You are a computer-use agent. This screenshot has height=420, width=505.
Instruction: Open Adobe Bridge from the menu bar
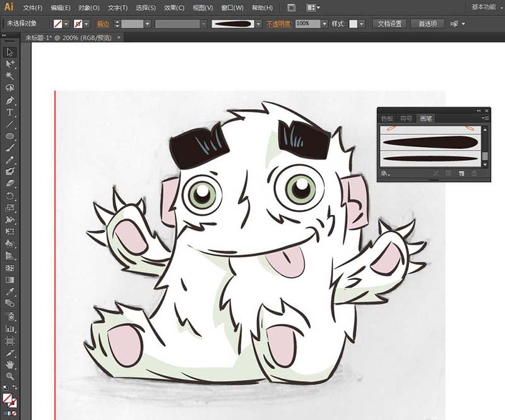point(291,8)
